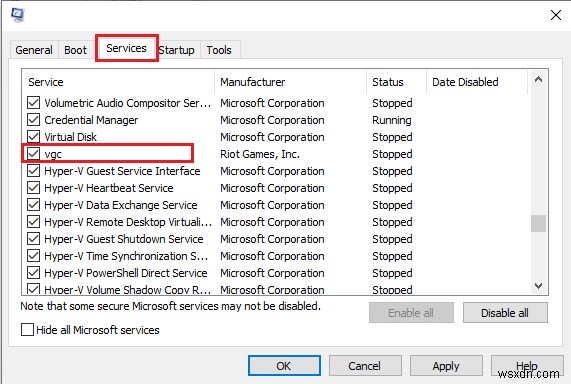Toggle the vgc service checkbox

[34, 154]
